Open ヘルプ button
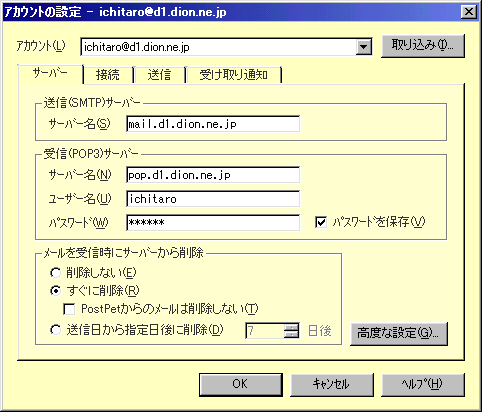 coord(423,385)
